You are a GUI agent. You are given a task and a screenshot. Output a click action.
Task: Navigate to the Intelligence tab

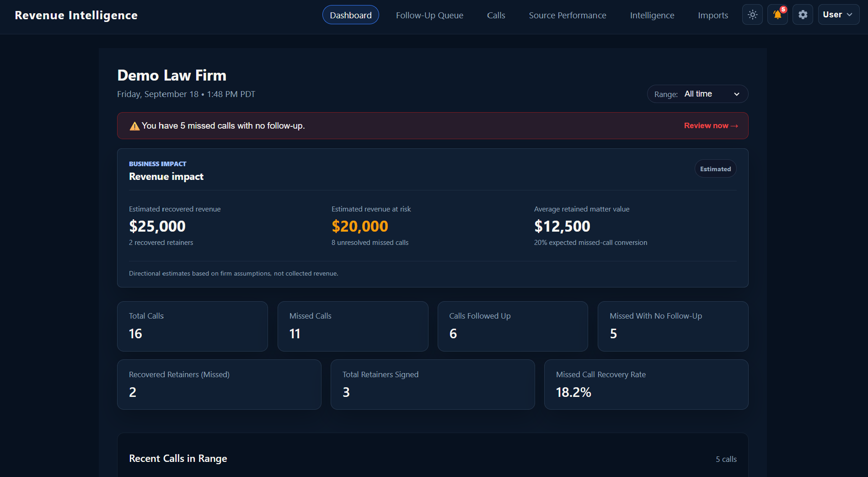pyautogui.click(x=652, y=15)
